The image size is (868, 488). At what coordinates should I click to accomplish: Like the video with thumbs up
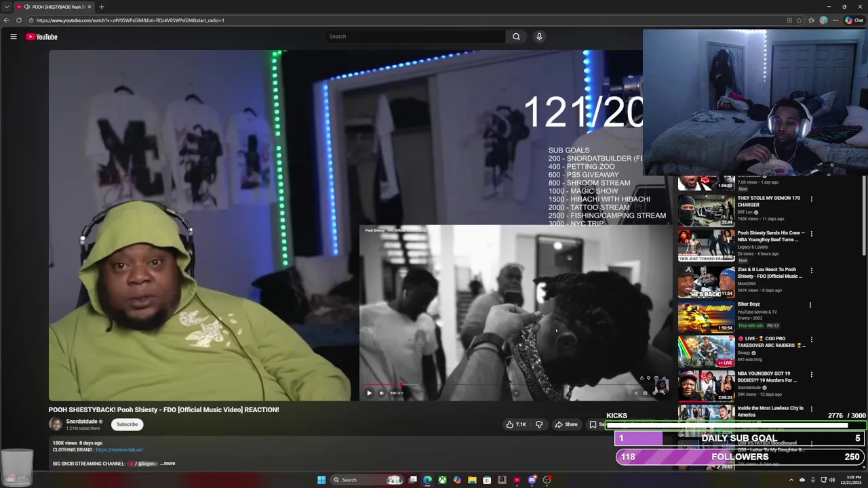coord(515,424)
